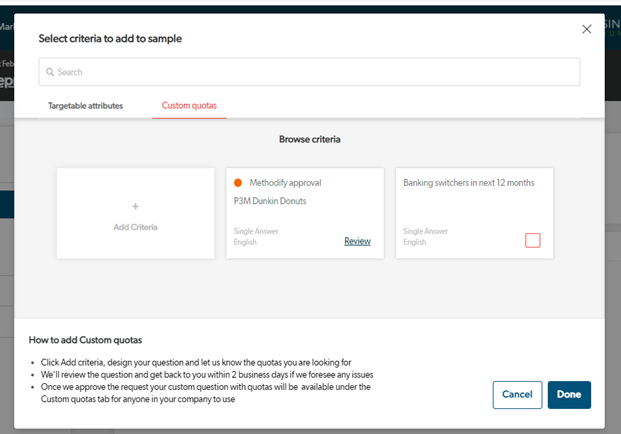Select the Custom quotas tab

189,105
